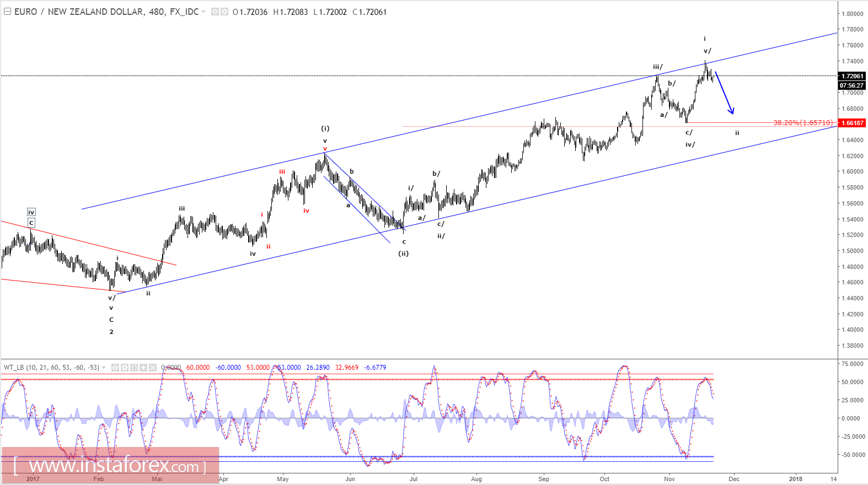Hide the WT_LB indicator with its eye icon
This screenshot has width=868, height=485.
[115, 368]
